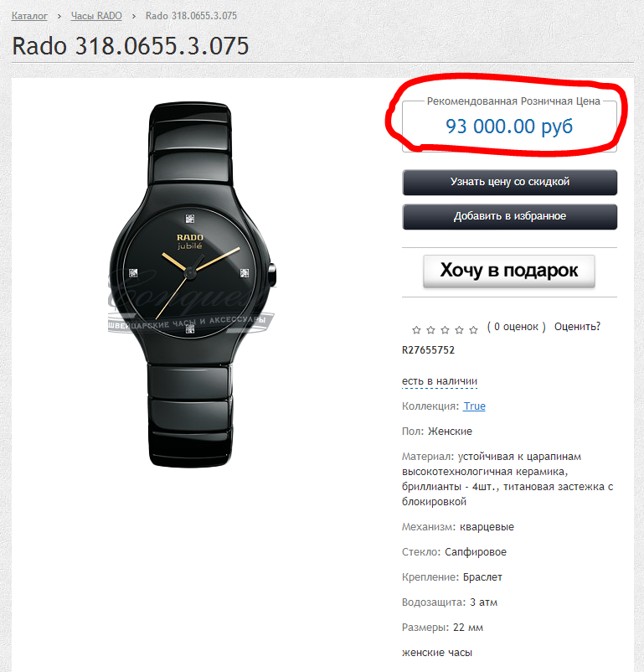Go to Часы RADO breadcrumb
The height and width of the screenshot is (672, 644).
click(x=96, y=16)
